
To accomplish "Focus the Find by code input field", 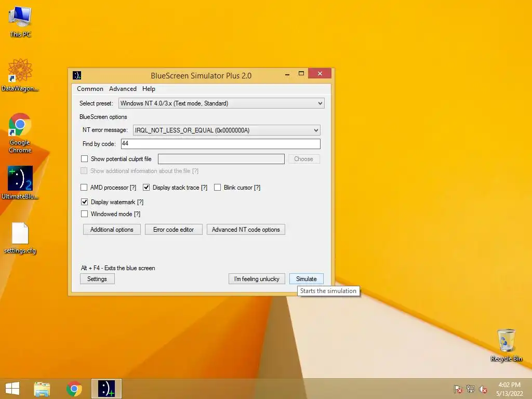I will coord(220,143).
